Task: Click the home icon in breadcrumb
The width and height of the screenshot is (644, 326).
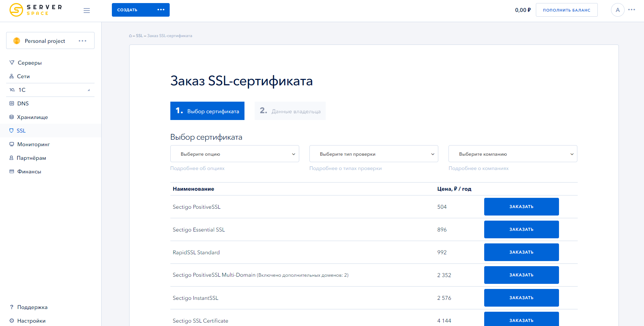Action: point(130,36)
